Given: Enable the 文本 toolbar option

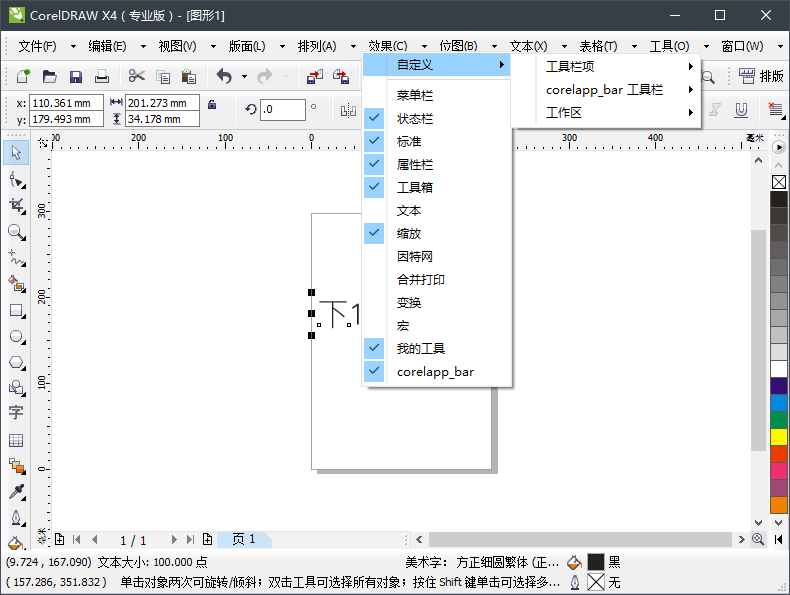Looking at the screenshot, I should [409, 210].
